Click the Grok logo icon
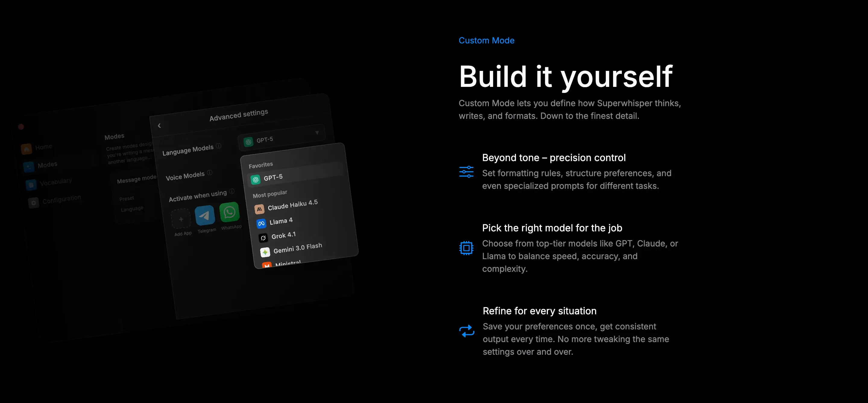The image size is (868, 403). click(263, 238)
